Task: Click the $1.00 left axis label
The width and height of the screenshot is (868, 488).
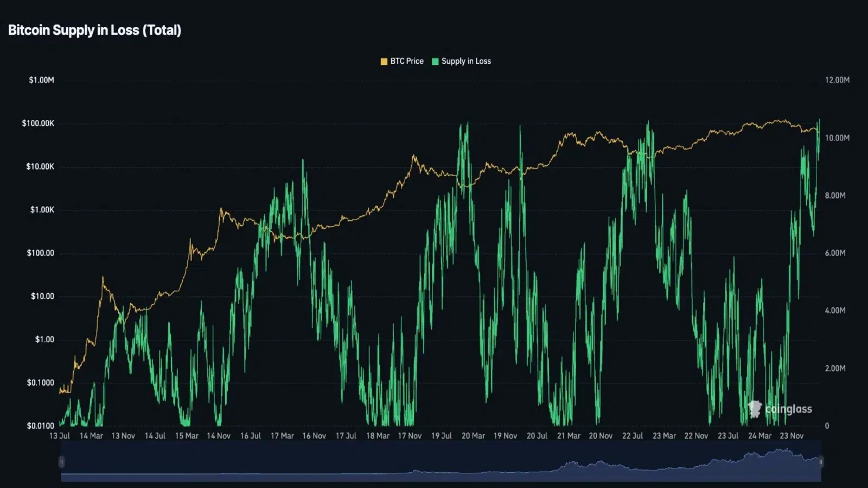Action: coord(44,339)
